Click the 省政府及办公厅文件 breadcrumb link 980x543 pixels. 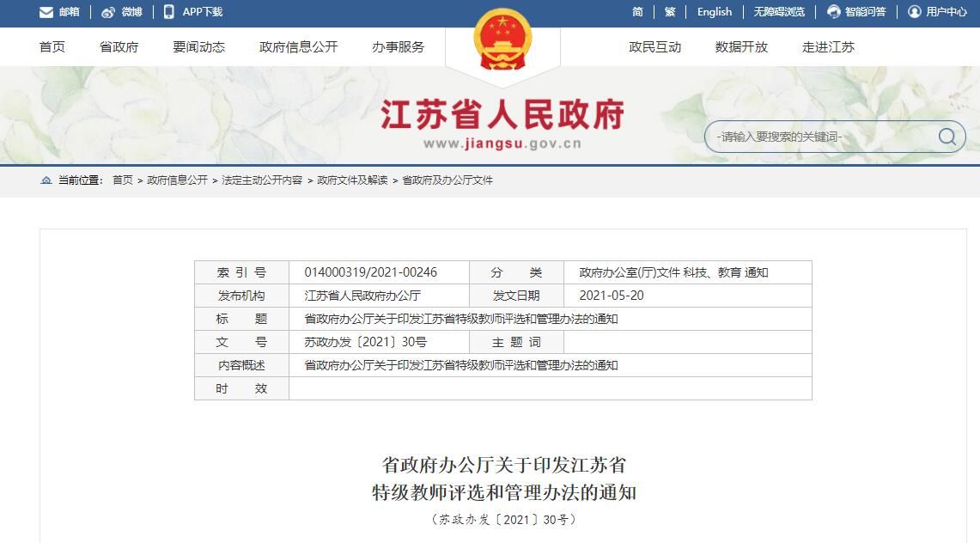click(x=447, y=180)
